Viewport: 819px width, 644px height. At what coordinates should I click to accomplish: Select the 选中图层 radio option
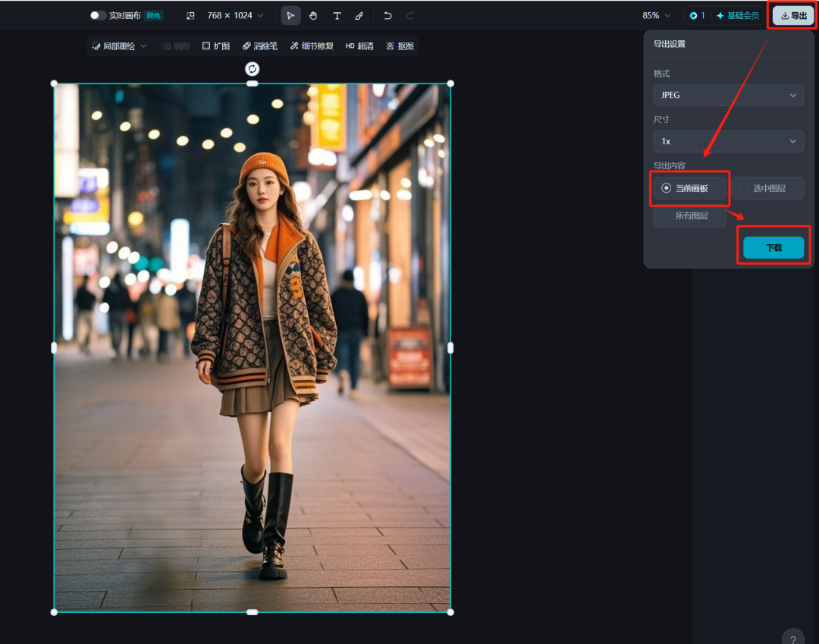pos(767,187)
